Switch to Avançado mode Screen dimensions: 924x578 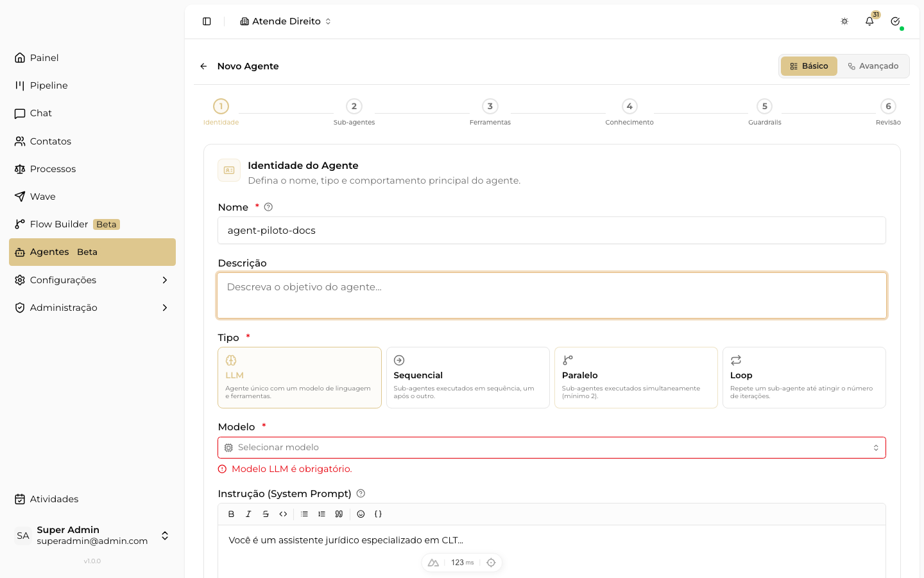[873, 66]
